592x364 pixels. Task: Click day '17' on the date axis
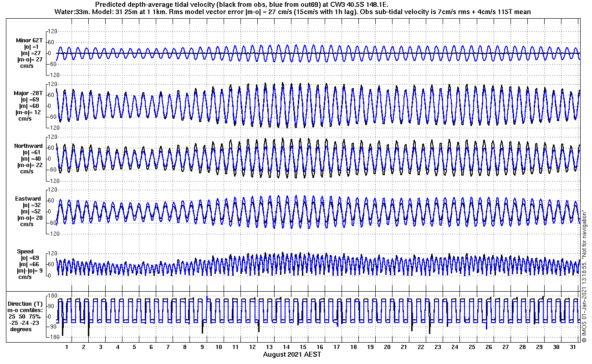pos(336,347)
